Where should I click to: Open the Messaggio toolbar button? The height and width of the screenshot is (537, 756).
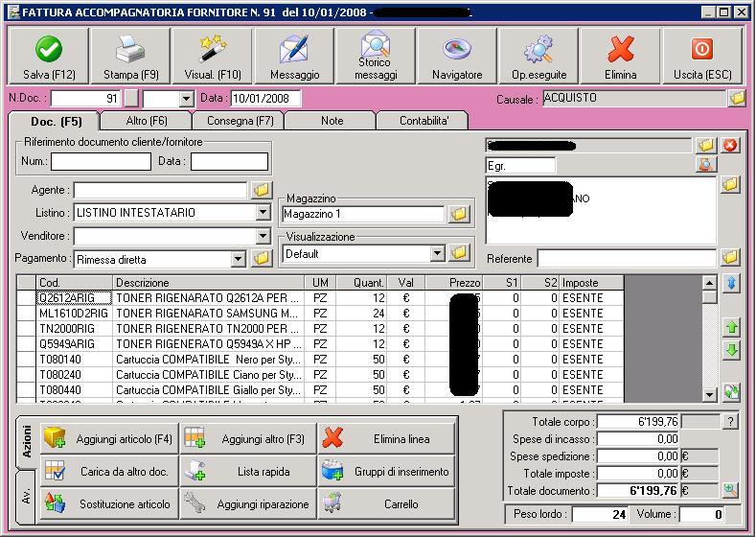(x=294, y=56)
